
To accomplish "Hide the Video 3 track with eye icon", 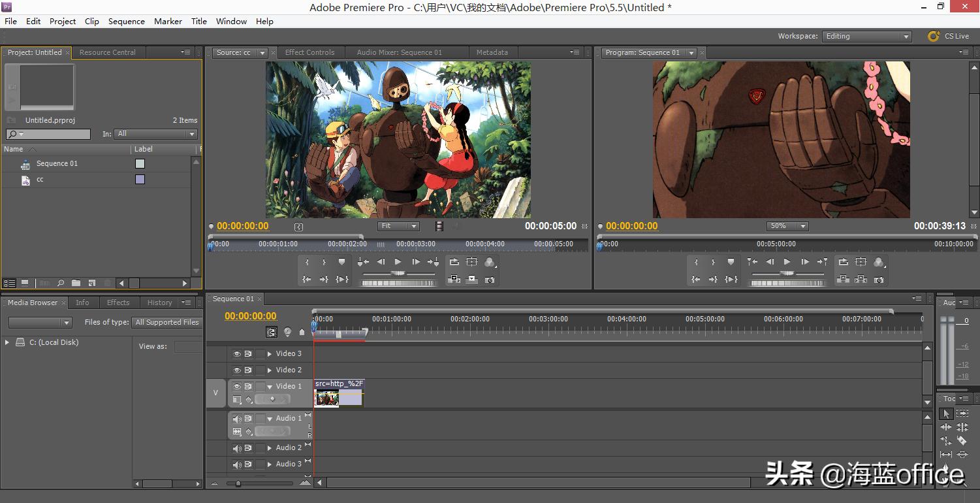I will 237,353.
